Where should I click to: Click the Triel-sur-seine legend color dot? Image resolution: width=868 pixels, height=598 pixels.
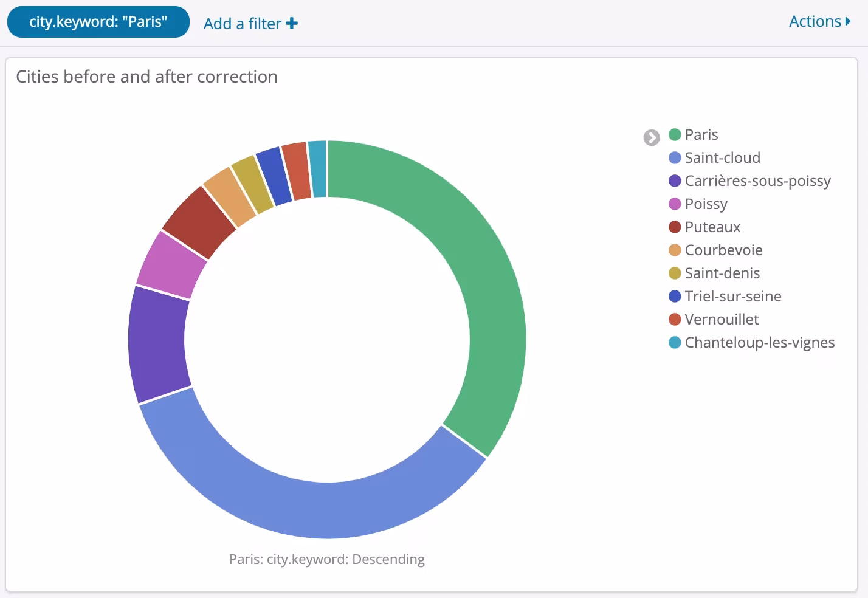click(x=674, y=297)
